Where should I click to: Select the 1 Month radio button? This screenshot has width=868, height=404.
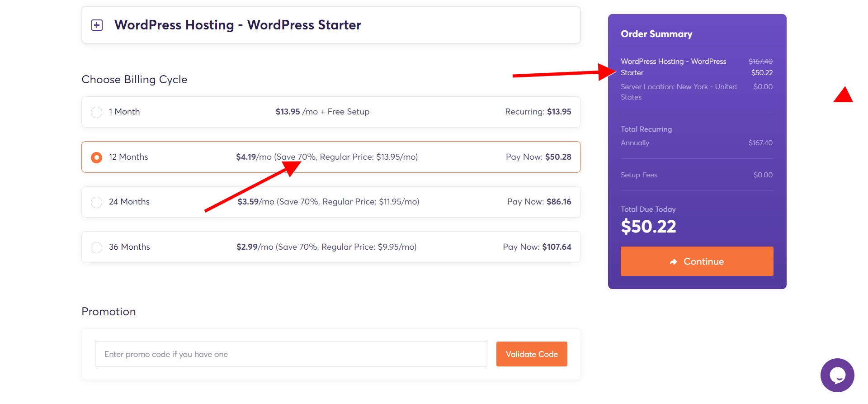click(x=96, y=112)
